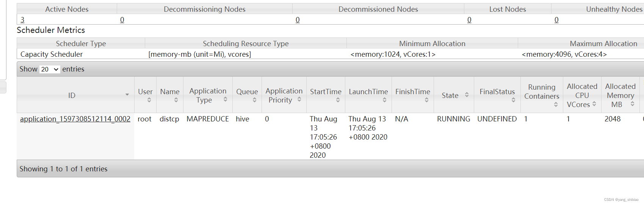The width and height of the screenshot is (644, 205).
Task: Open Lost Nodes count link
Action: 469,20
